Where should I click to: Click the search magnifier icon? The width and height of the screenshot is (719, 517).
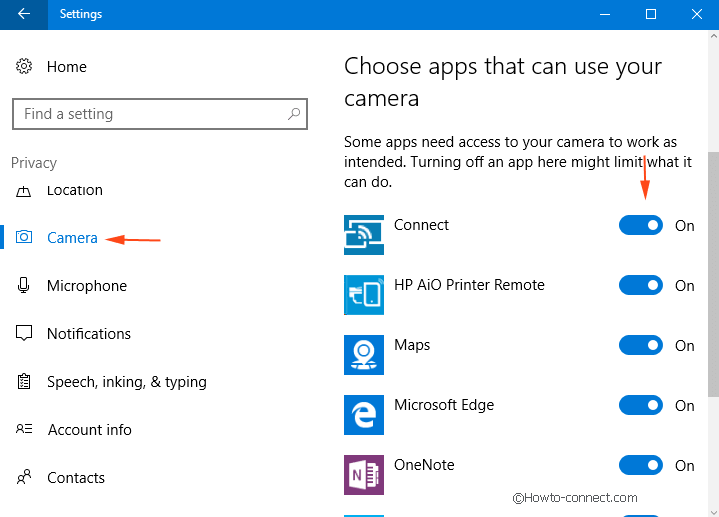(294, 113)
